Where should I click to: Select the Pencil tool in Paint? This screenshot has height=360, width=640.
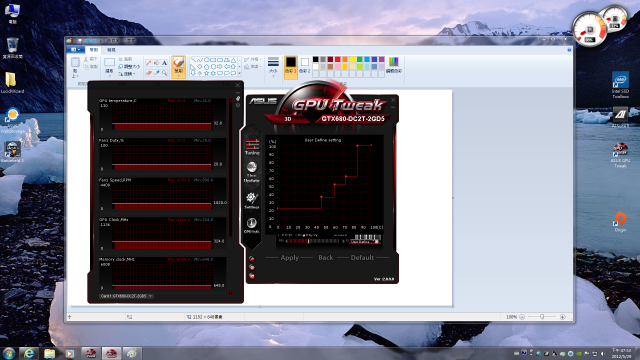click(x=149, y=63)
